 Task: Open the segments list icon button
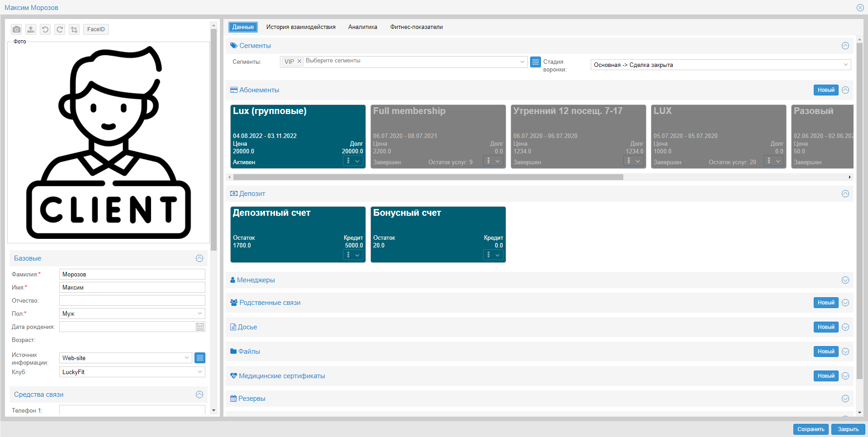(536, 62)
